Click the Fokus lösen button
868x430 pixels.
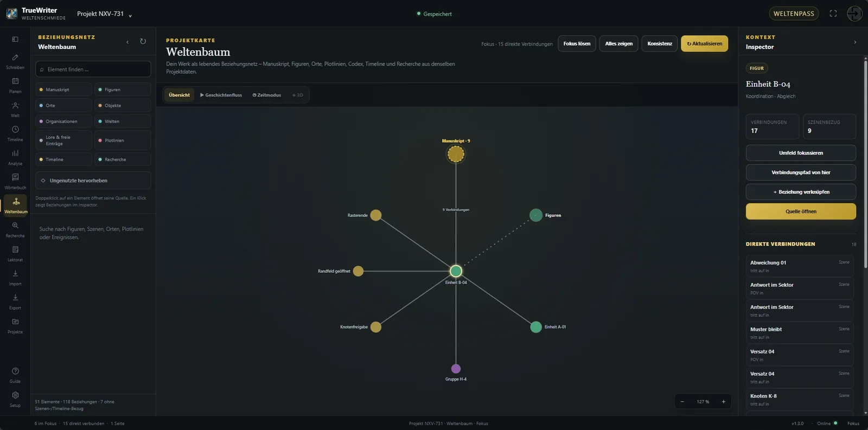click(x=577, y=44)
